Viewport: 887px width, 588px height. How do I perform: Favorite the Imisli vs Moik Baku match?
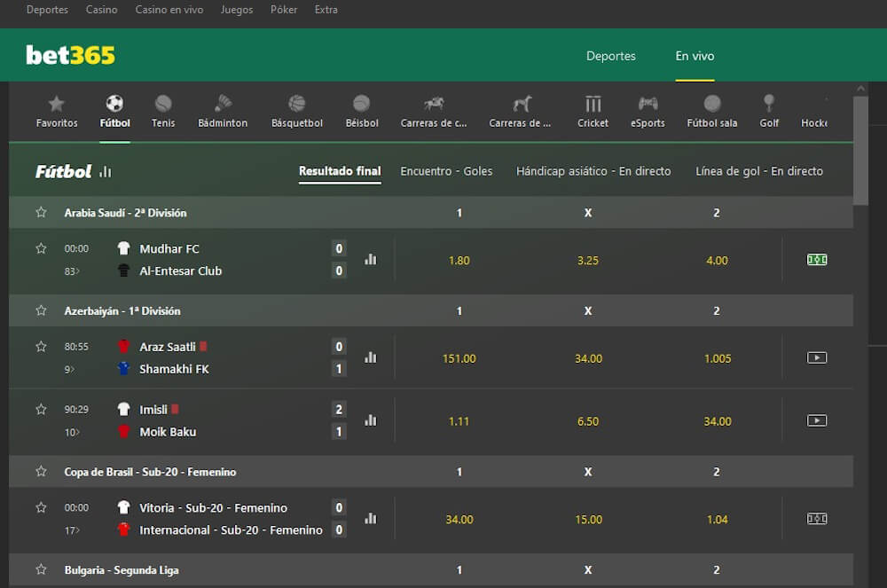pyautogui.click(x=41, y=410)
